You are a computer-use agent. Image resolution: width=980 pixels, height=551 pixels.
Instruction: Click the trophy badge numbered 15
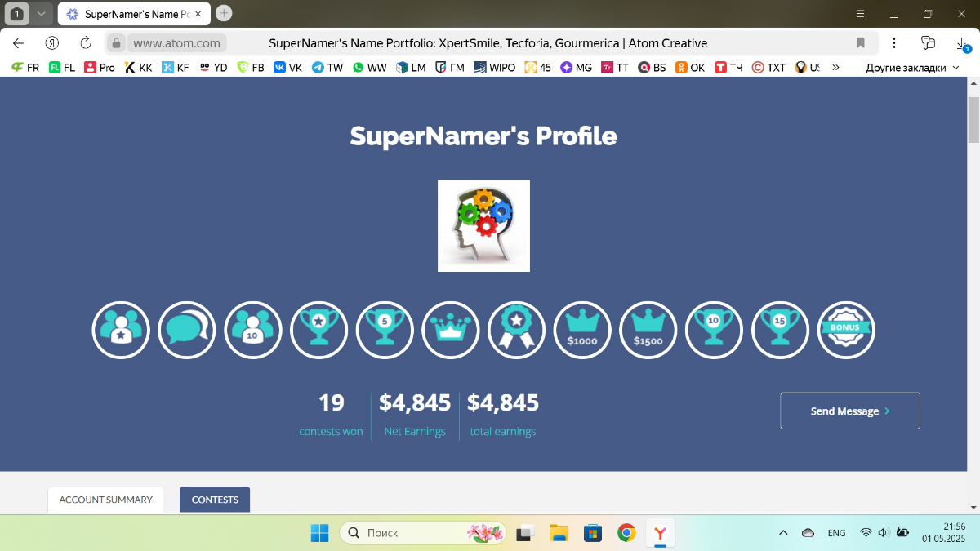tap(780, 330)
